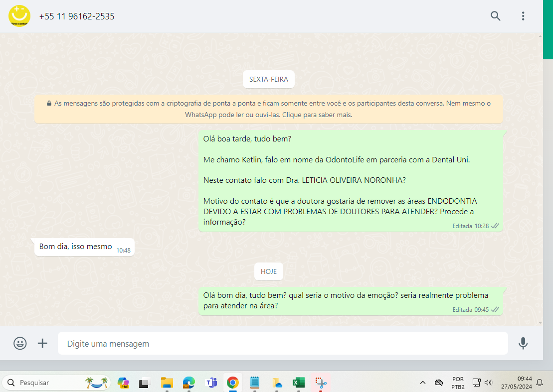Click the double check marks beside 'Editada 09:45'
The width and height of the screenshot is (553, 392).
(x=495, y=310)
